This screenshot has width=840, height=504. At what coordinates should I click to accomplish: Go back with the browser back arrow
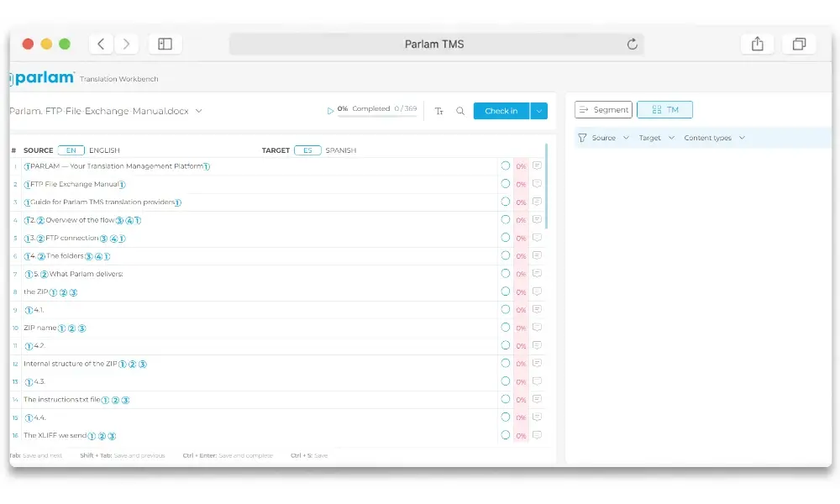[101, 44]
